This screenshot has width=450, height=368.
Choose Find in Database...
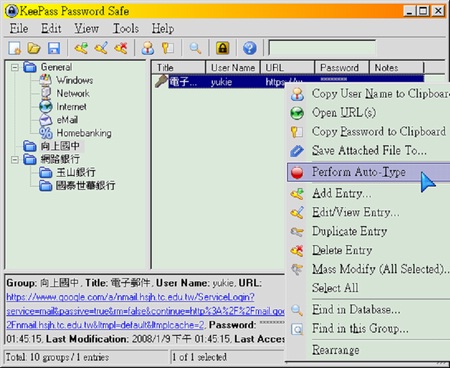[368, 310]
